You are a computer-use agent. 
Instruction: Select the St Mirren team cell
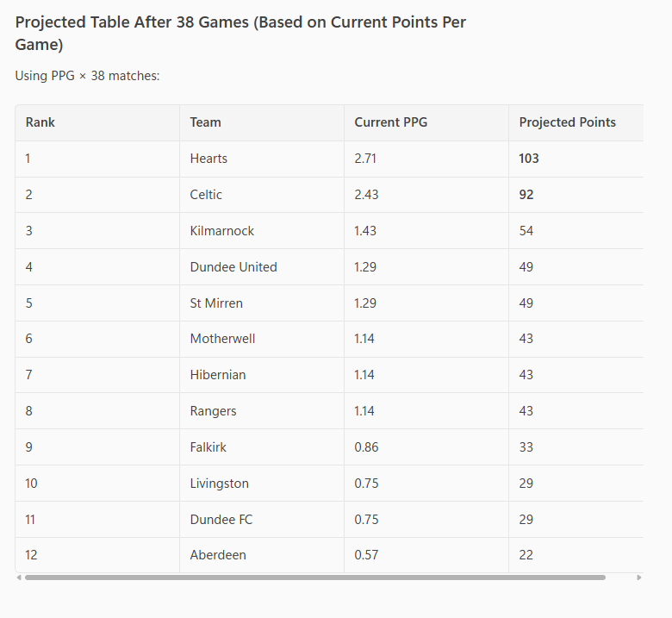click(x=216, y=303)
